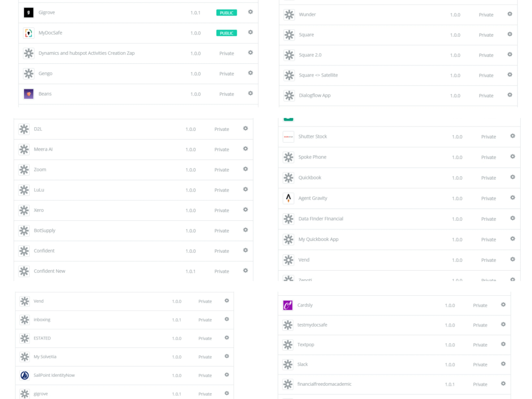Open the Zoom row gear icon
This screenshot has height=399, width=532.
(245, 169)
